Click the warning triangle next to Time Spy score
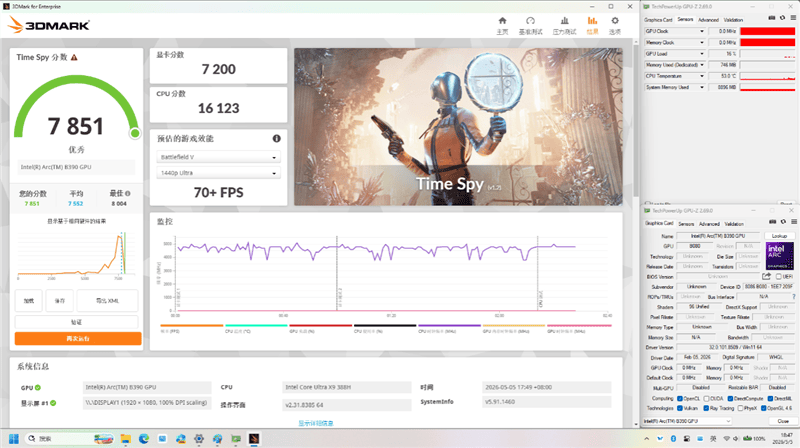 tap(74, 57)
